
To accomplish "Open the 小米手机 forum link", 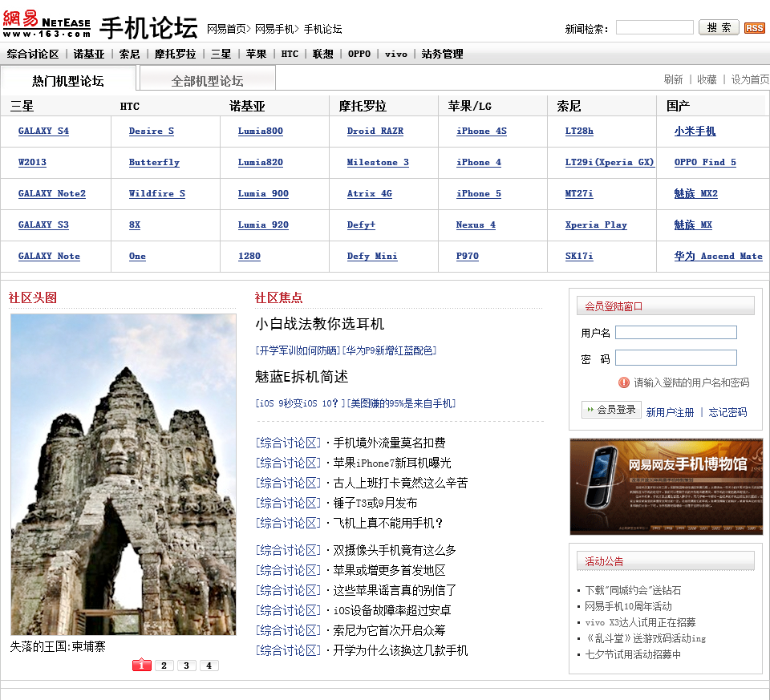I will (695, 131).
